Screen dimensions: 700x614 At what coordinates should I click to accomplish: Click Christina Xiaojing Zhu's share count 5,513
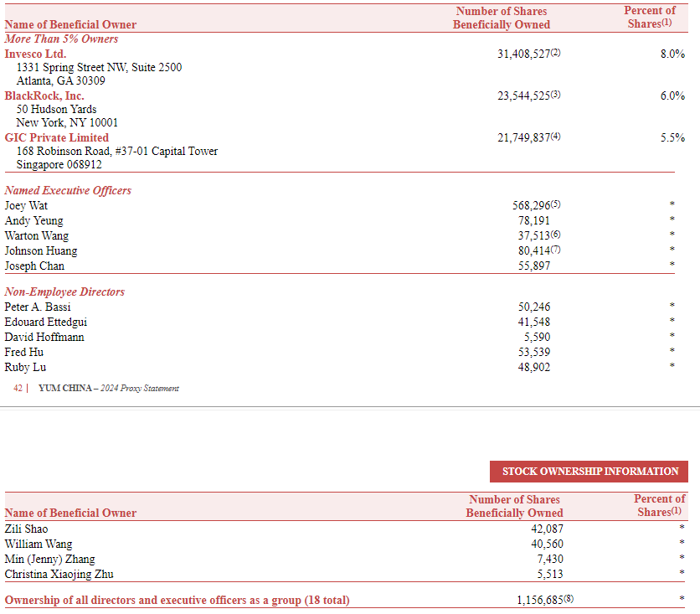click(x=550, y=575)
